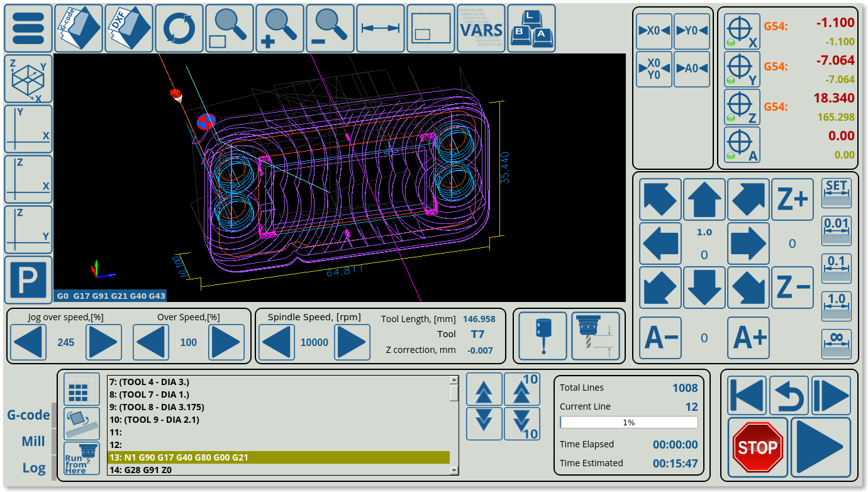Screen dimensions: 868x492
Task: Click the program progress bar showing 1%
Action: coord(628,423)
